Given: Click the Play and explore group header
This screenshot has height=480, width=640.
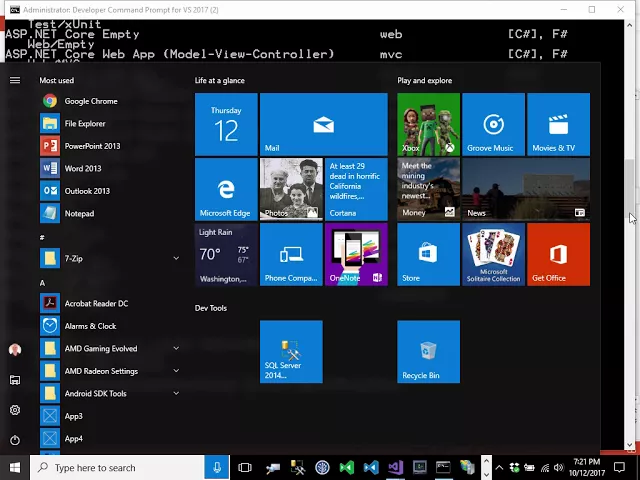Looking at the screenshot, I should pyautogui.click(x=424, y=80).
